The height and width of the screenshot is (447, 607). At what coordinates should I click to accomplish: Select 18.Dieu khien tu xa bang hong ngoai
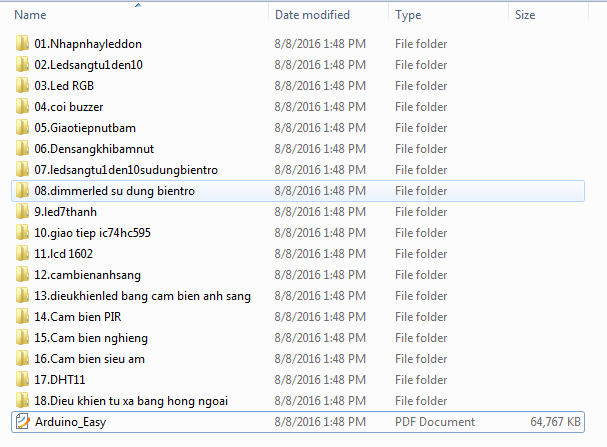(x=131, y=401)
